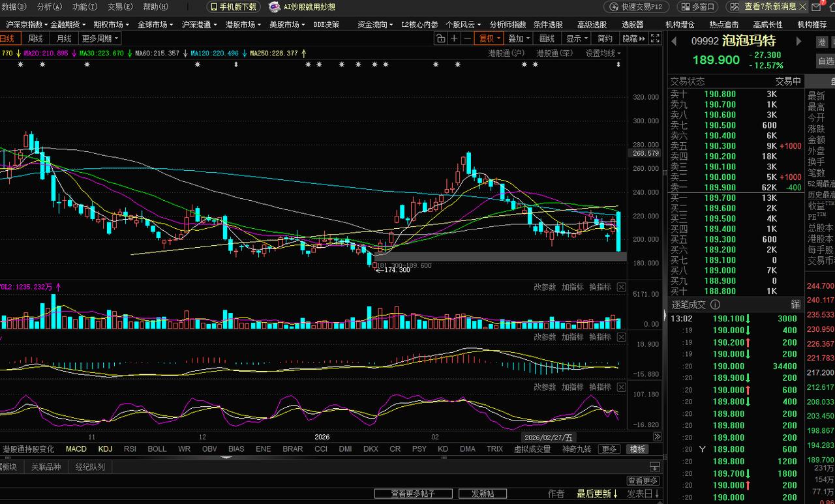Click 改参数 in the KDJ panel
The height and width of the screenshot is (504, 835).
click(545, 387)
